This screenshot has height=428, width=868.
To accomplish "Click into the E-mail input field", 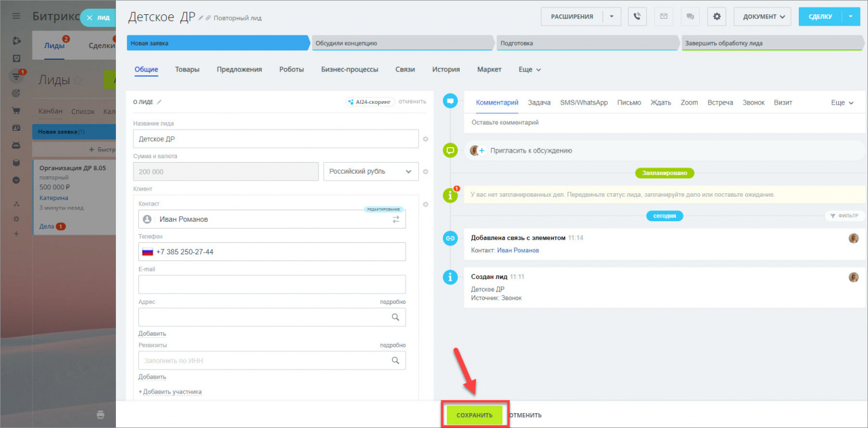I will click(x=271, y=284).
